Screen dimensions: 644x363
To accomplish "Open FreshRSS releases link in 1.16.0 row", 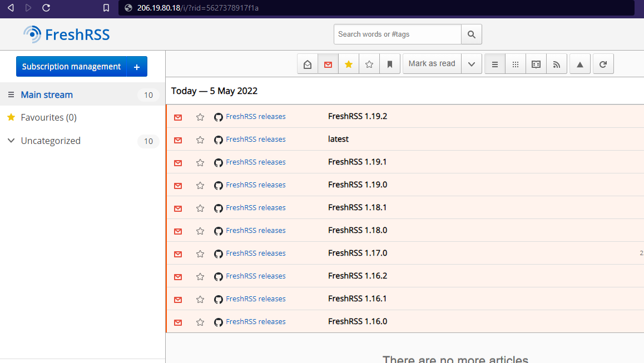I will coord(255,321).
